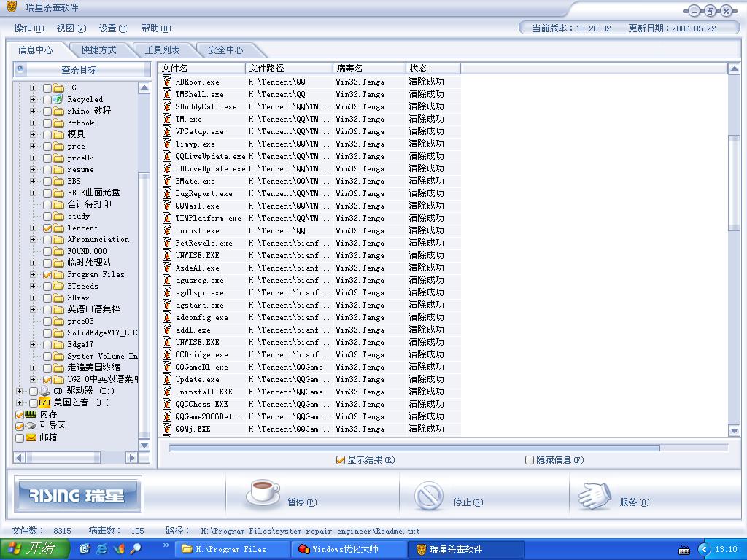Click the 服务(O) service label

point(634,502)
